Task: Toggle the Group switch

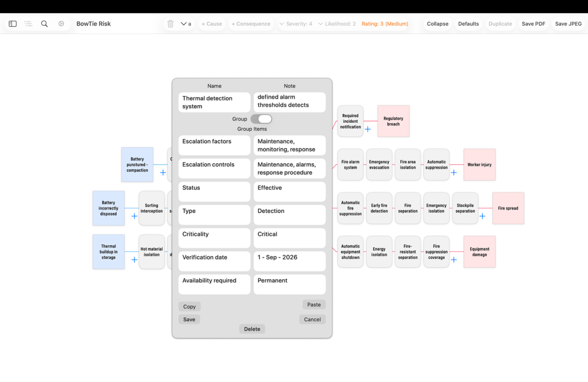Action: coord(261,119)
